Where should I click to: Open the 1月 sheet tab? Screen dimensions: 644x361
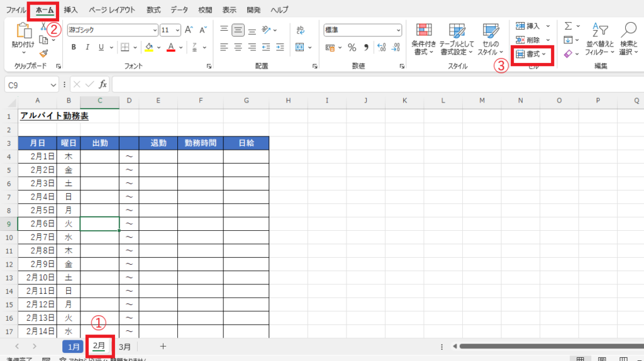click(x=73, y=347)
